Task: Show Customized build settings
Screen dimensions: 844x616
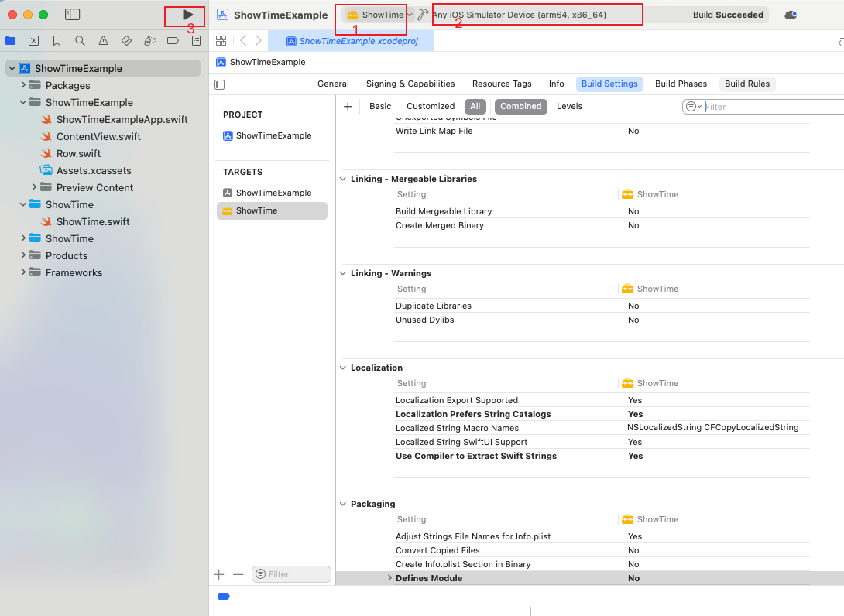Action: click(431, 107)
